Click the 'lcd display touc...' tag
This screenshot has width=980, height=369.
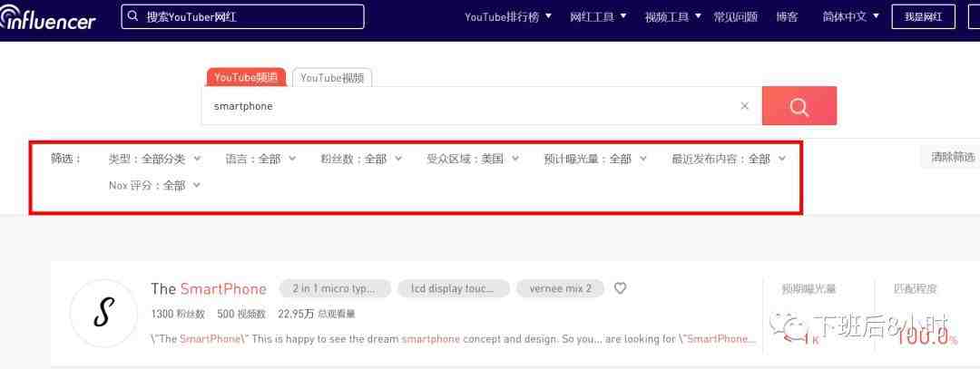point(453,288)
